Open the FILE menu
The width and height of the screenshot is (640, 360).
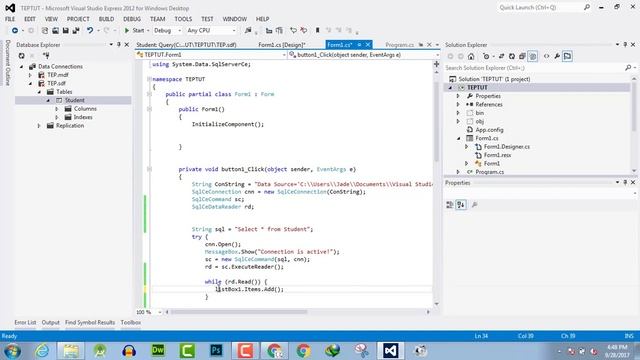tap(10, 19)
